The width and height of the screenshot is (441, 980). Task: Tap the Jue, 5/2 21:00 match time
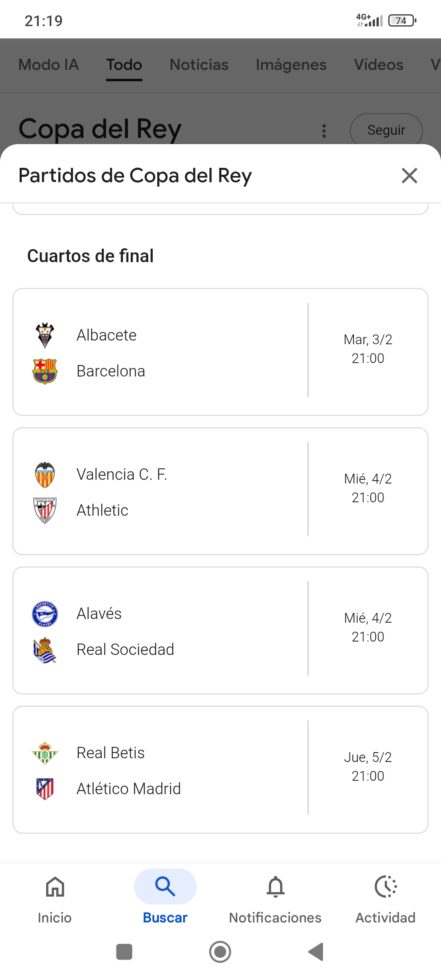pyautogui.click(x=368, y=766)
